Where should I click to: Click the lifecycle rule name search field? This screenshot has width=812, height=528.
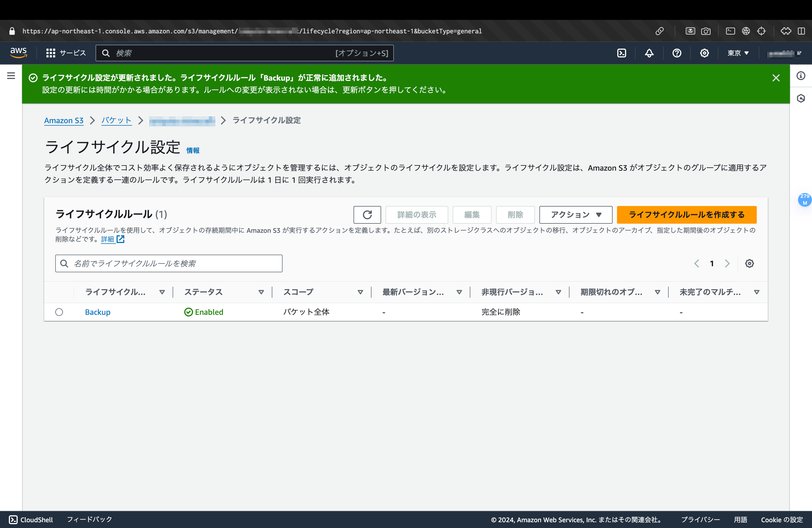tap(168, 263)
